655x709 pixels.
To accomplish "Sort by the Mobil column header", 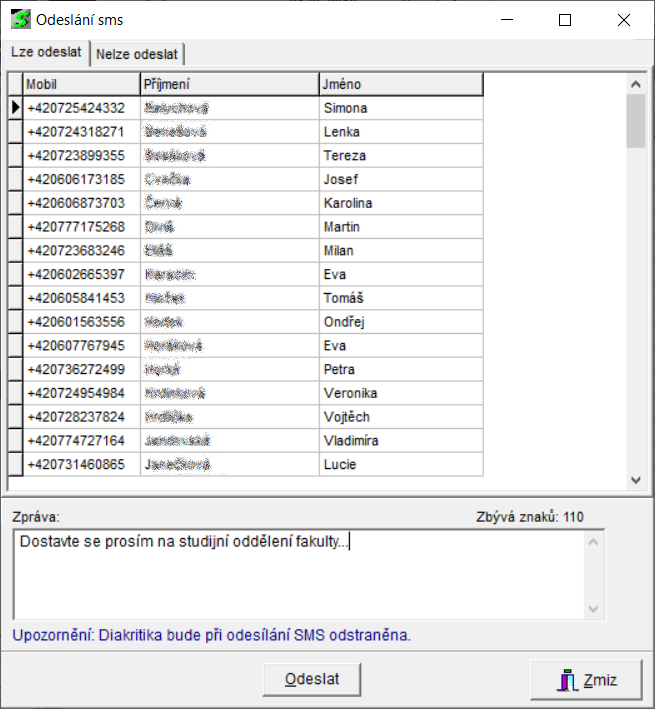I will [81, 84].
